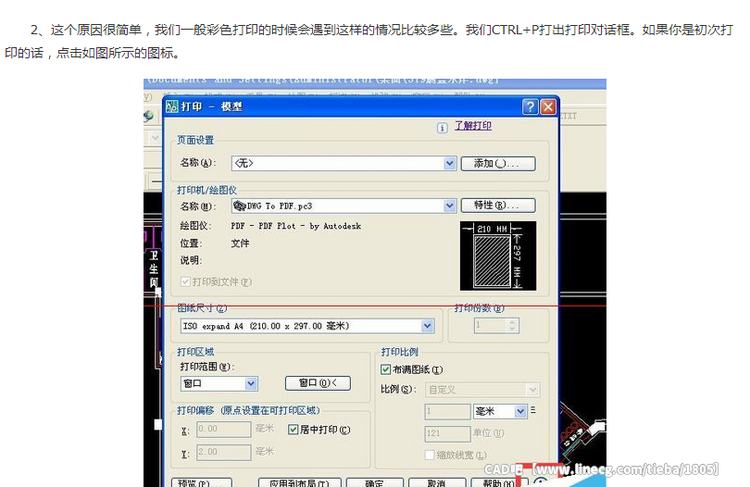Click the print dialog title bar icon
This screenshot has height=487, width=750.
click(172, 107)
